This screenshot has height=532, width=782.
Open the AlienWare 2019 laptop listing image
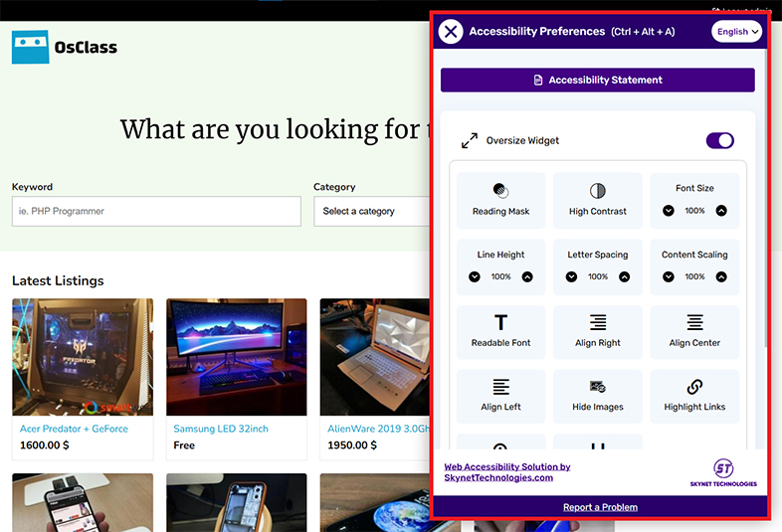374,357
